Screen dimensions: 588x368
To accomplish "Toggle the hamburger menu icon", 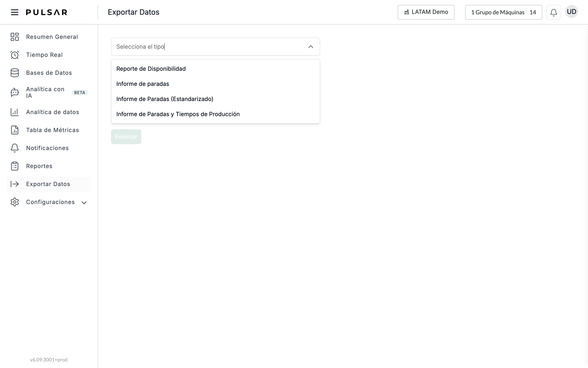I will [14, 12].
